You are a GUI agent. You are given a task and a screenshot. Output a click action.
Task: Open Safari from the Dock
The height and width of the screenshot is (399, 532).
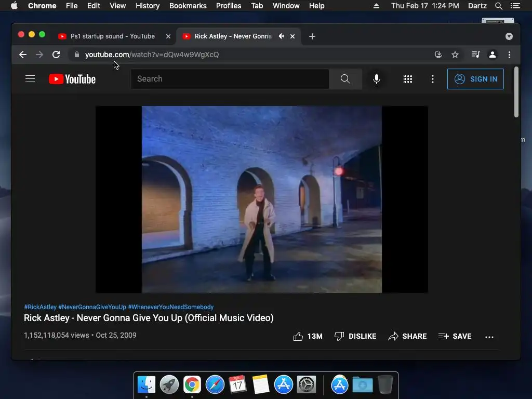coord(215,385)
